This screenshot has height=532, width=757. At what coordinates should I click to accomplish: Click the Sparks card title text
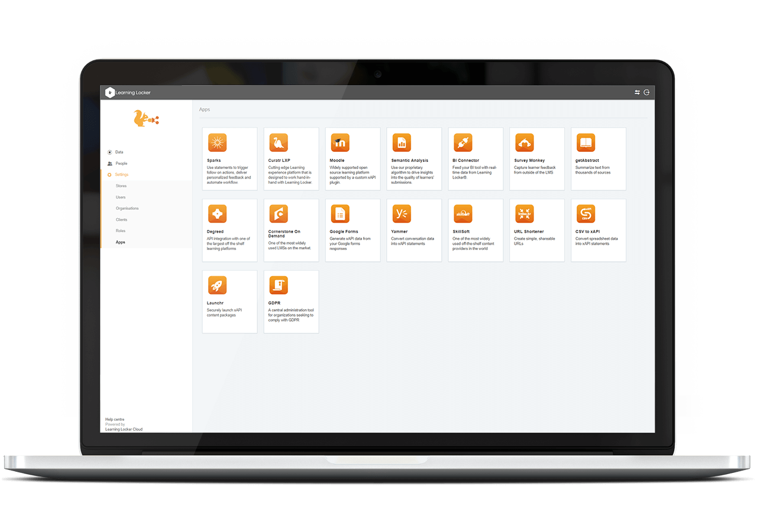213,160
